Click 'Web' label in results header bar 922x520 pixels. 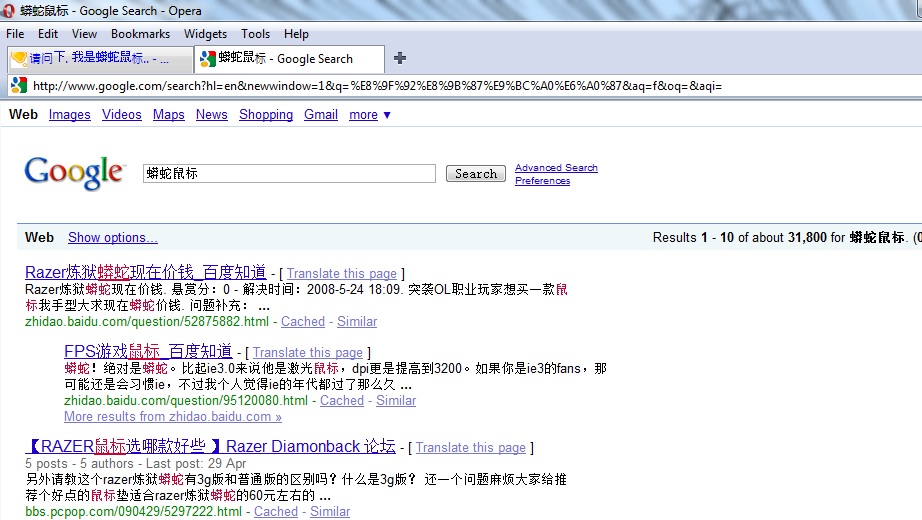pos(39,238)
